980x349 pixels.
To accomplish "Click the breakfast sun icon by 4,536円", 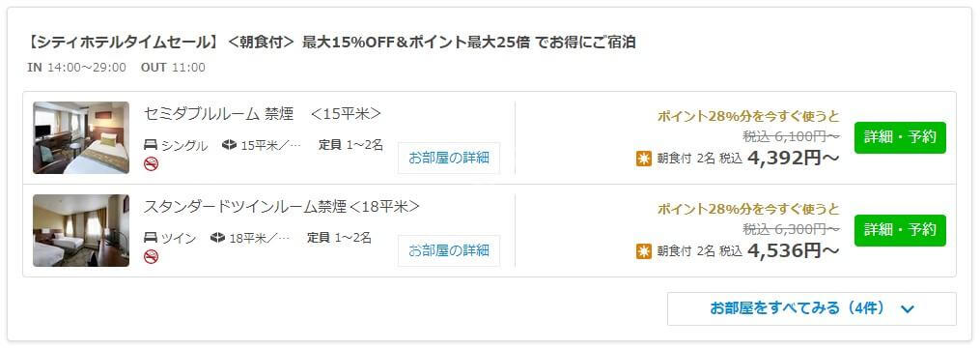I will 643,251.
